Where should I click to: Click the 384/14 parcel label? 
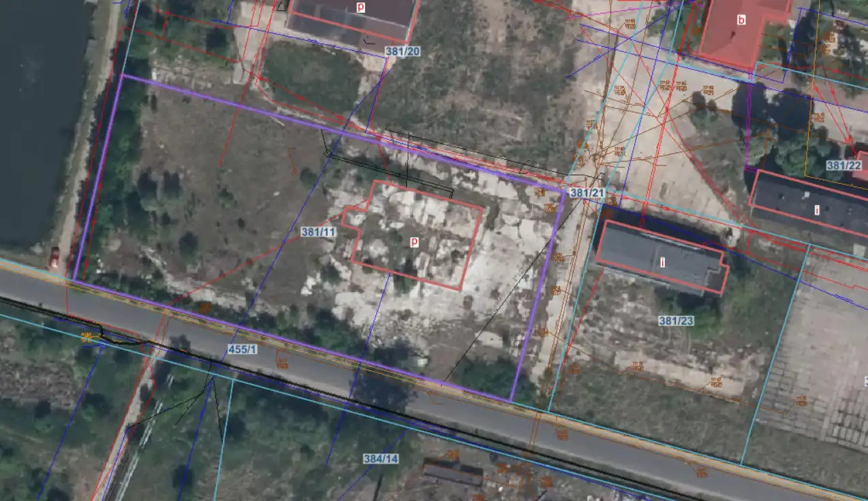[381, 459]
